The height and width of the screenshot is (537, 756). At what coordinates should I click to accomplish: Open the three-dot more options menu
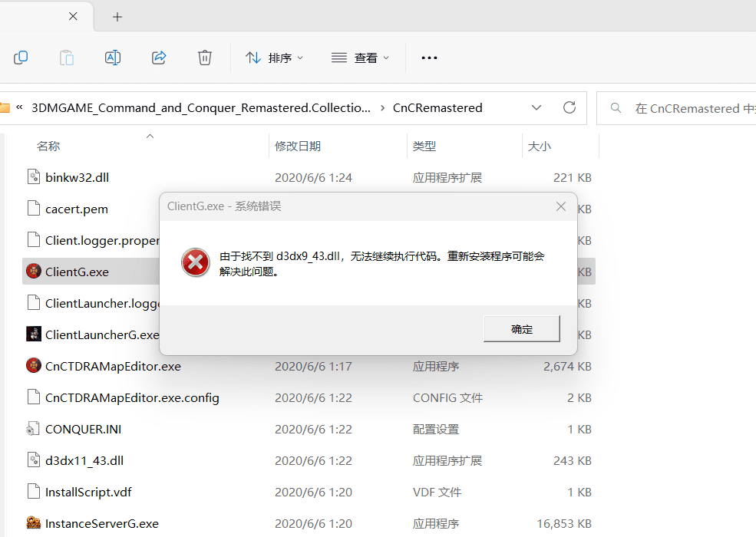pos(429,58)
